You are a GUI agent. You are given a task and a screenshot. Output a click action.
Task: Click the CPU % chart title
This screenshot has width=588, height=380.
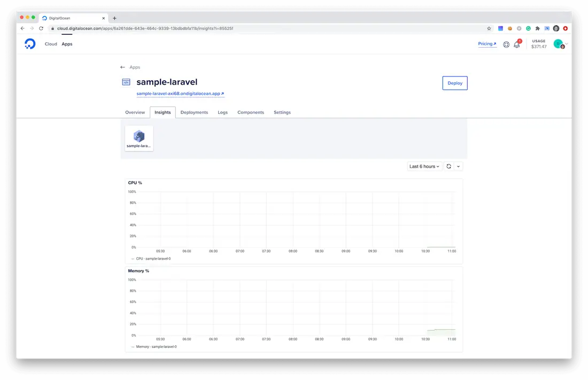[135, 183]
